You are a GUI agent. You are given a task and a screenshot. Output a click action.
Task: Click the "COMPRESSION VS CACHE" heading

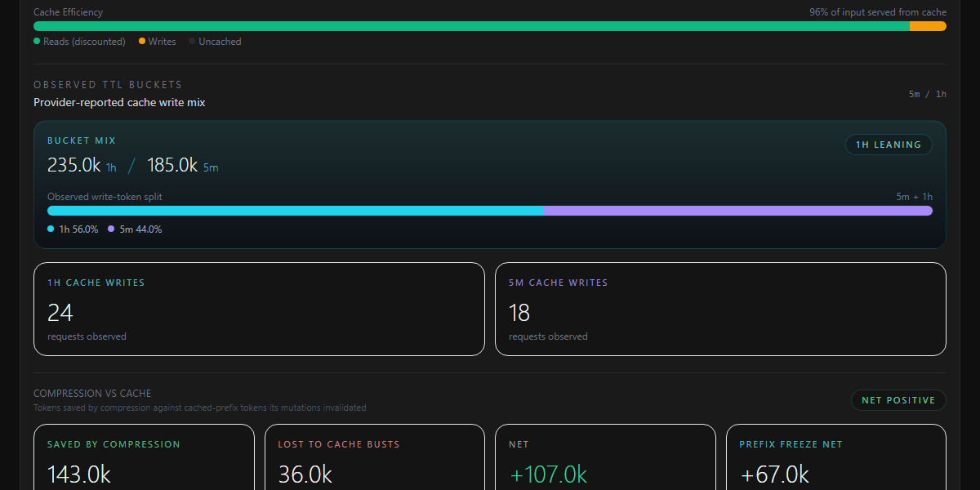(x=92, y=394)
